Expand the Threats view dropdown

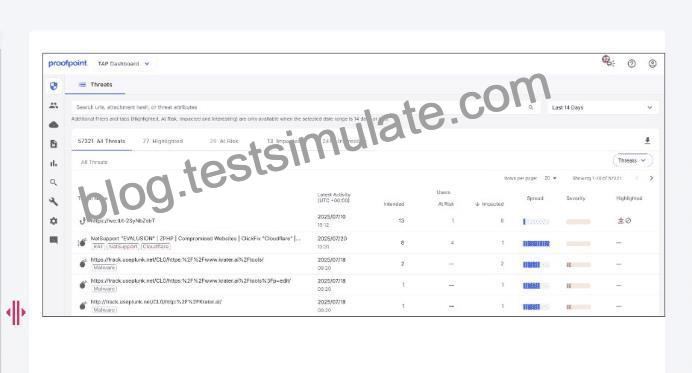(x=632, y=160)
